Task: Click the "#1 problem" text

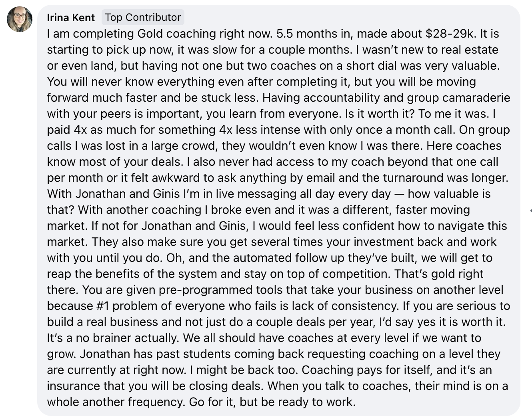Action: point(126,306)
